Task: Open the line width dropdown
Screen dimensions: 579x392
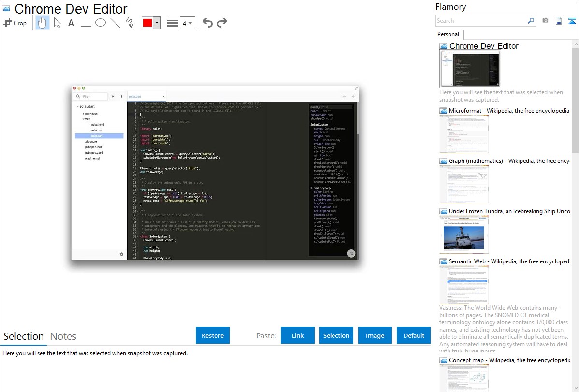Action: [x=187, y=23]
